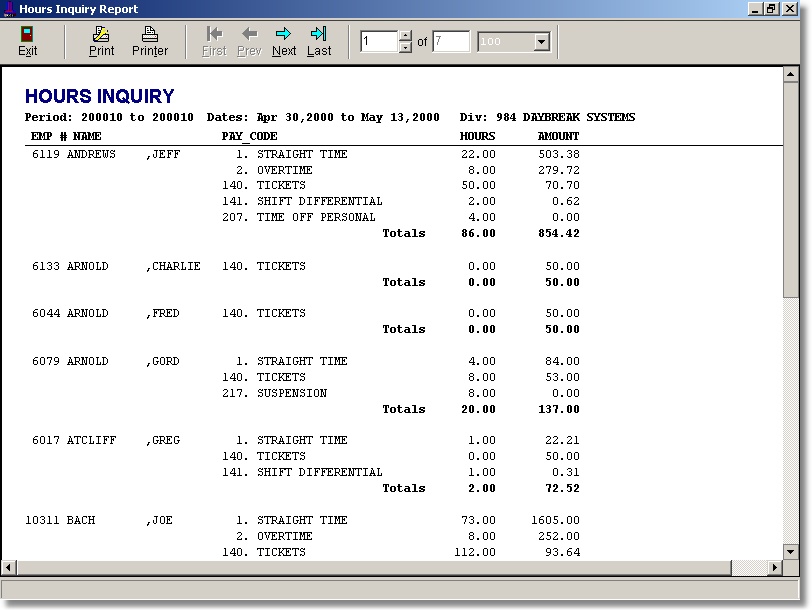Click the app icon in title bar
Screen dimensions: 812x612
9,9
